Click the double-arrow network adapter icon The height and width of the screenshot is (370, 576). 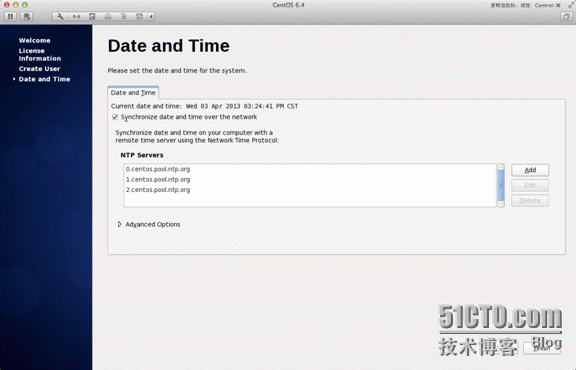76,17
